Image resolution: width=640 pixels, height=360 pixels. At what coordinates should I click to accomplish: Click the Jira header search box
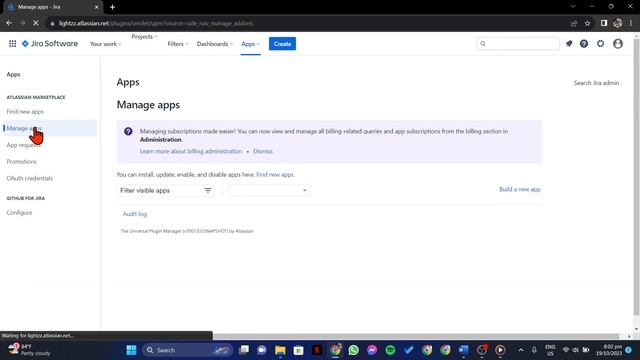(518, 44)
